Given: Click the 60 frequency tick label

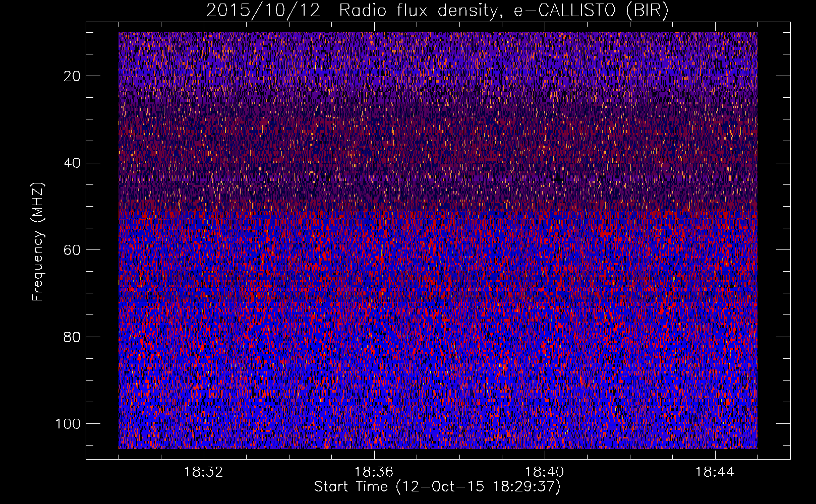Looking at the screenshot, I should pyautogui.click(x=72, y=250).
